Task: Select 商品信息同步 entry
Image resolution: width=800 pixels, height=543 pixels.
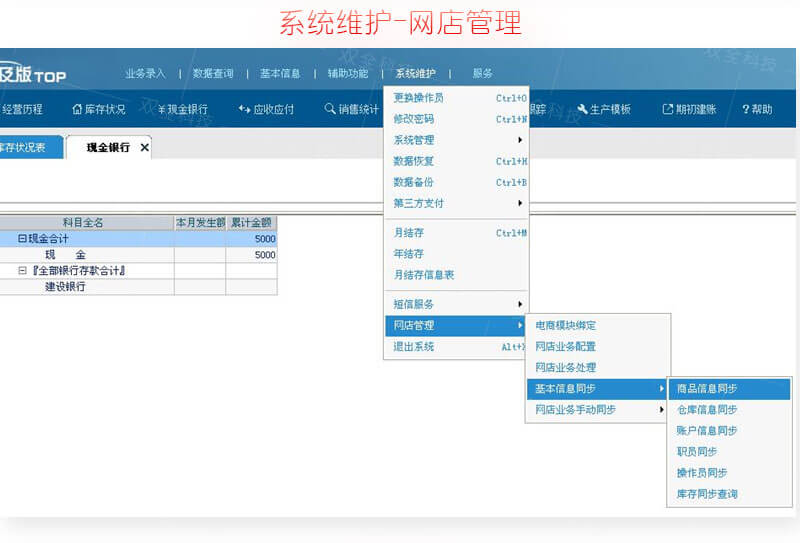Action: tap(730, 389)
